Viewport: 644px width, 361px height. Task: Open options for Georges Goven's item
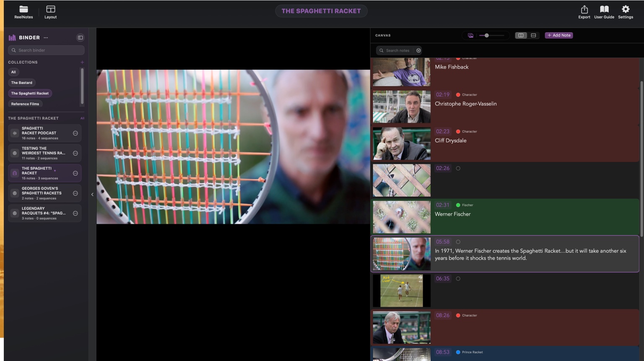(x=75, y=193)
